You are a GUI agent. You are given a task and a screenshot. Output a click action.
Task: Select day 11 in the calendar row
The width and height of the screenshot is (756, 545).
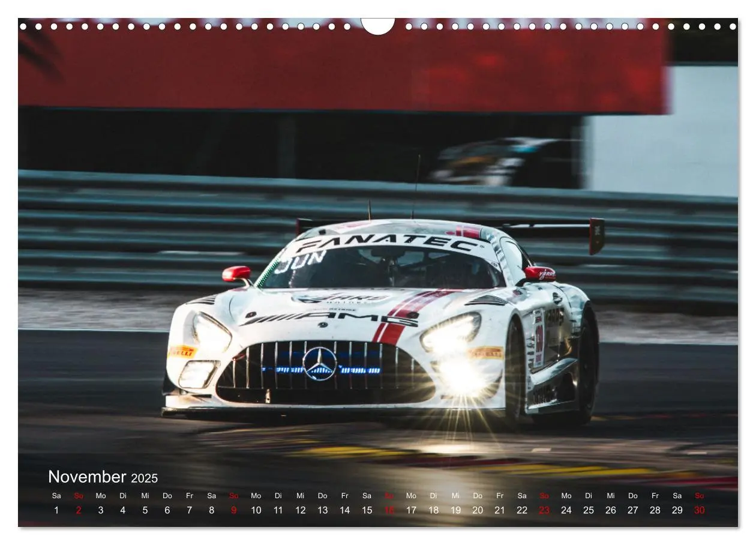point(278,510)
